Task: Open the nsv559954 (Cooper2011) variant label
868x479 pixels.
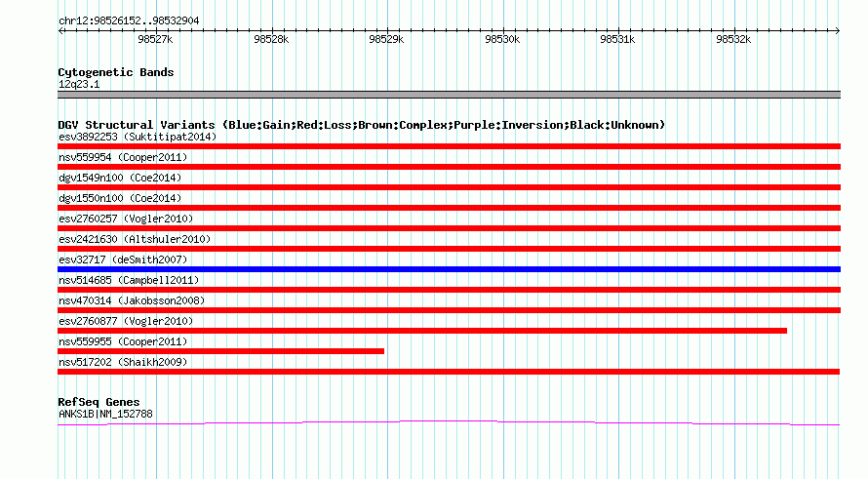Action: pos(123,157)
